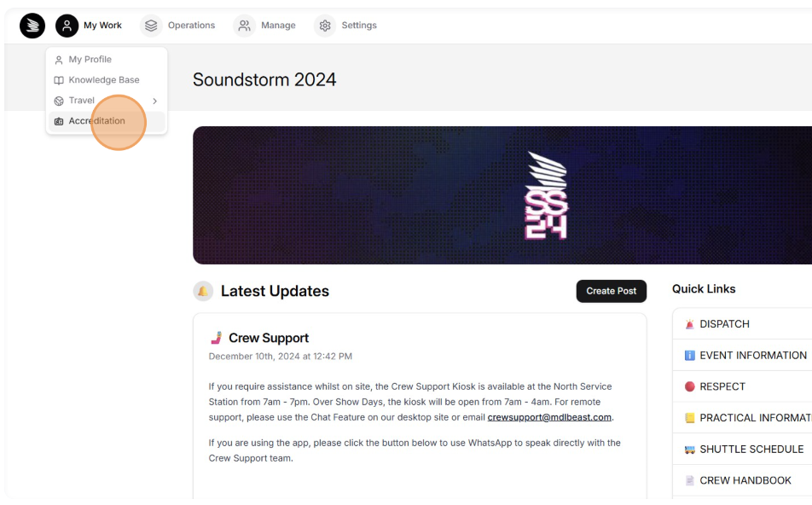Click the Settings gear icon
Image resolution: width=812 pixels, height=505 pixels.
pyautogui.click(x=325, y=26)
